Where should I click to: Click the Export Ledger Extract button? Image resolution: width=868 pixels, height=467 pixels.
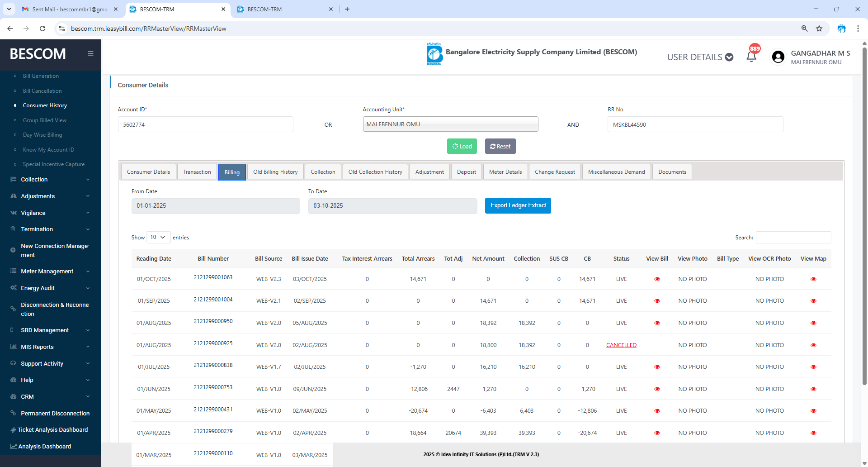[518, 205]
